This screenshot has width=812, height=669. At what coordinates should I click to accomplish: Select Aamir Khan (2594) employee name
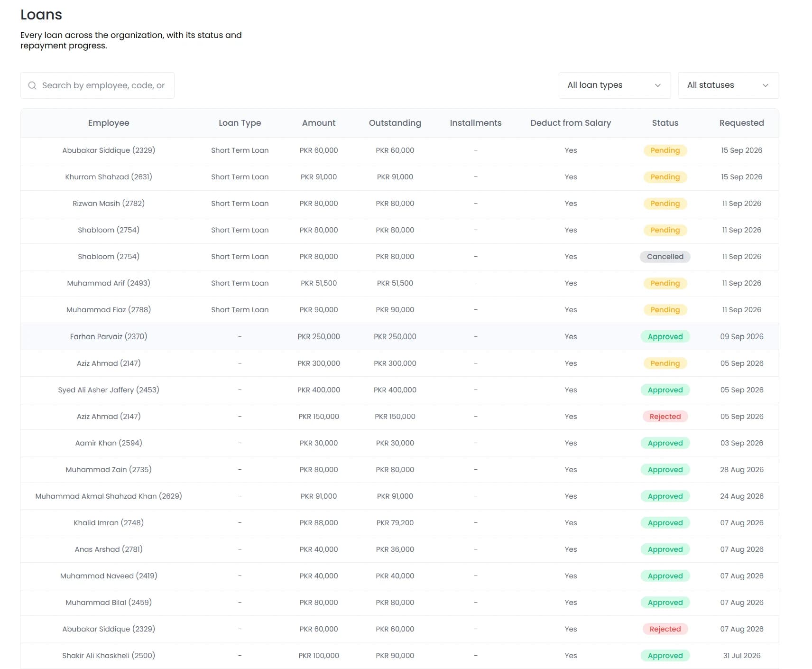click(109, 443)
